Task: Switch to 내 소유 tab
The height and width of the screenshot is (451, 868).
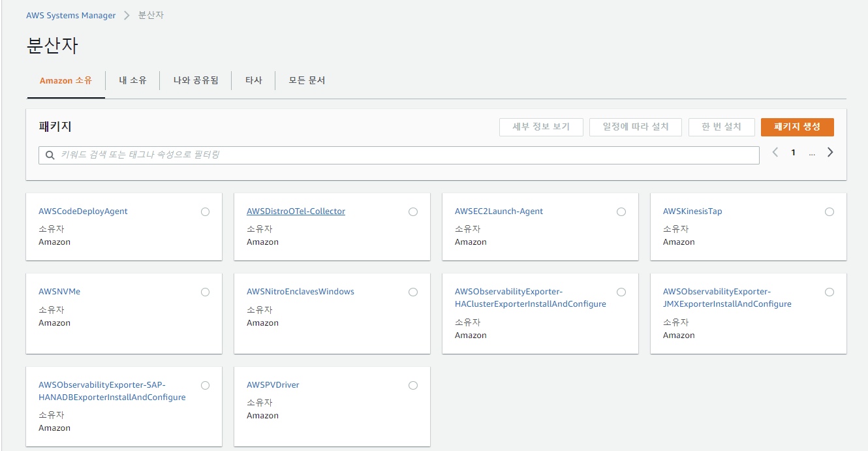Action: pos(132,80)
